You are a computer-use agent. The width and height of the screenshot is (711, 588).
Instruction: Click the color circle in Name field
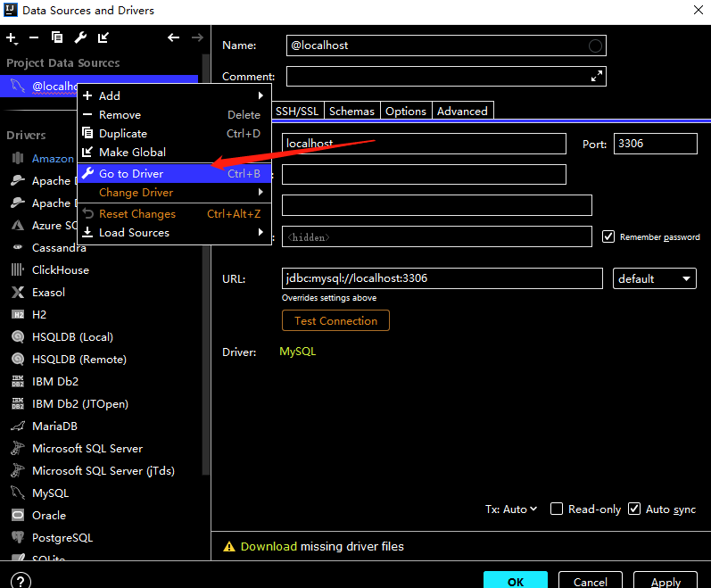point(595,46)
